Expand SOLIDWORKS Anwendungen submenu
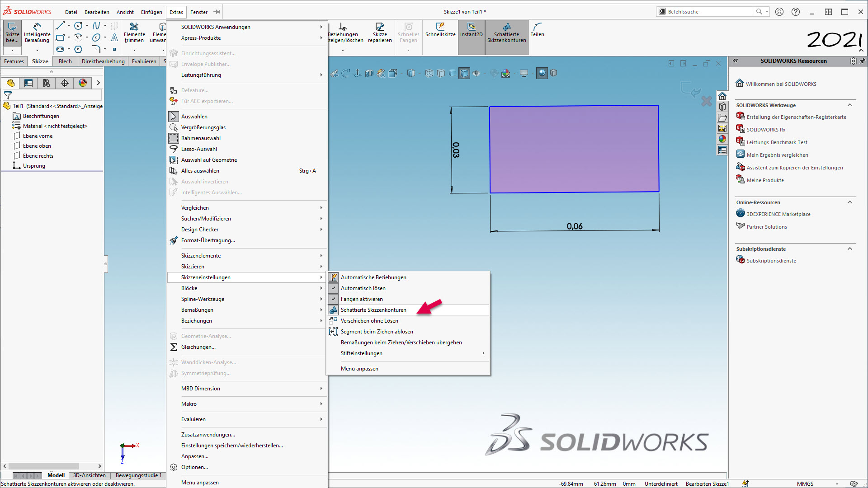Image resolution: width=868 pixels, height=488 pixels. click(x=247, y=27)
